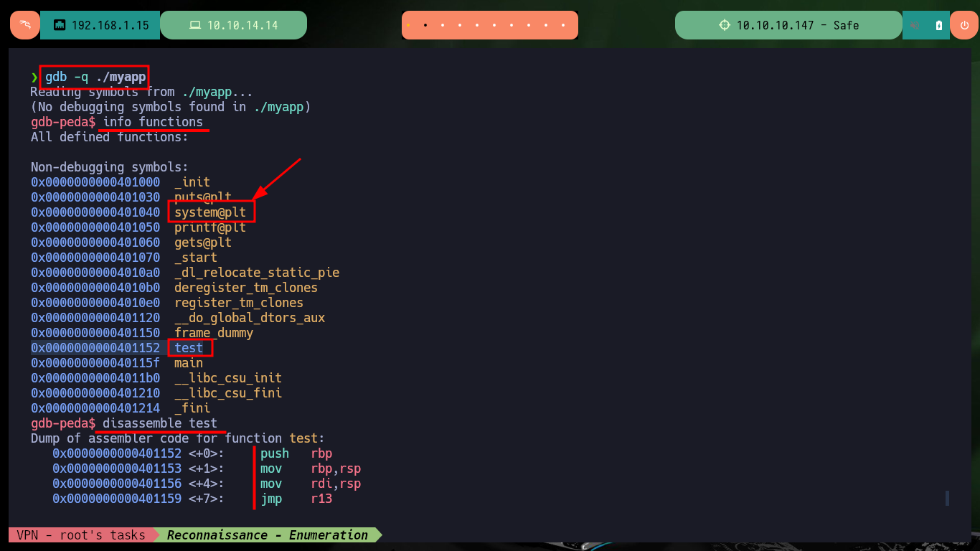Click the 'printf@plt' function name

click(x=210, y=227)
